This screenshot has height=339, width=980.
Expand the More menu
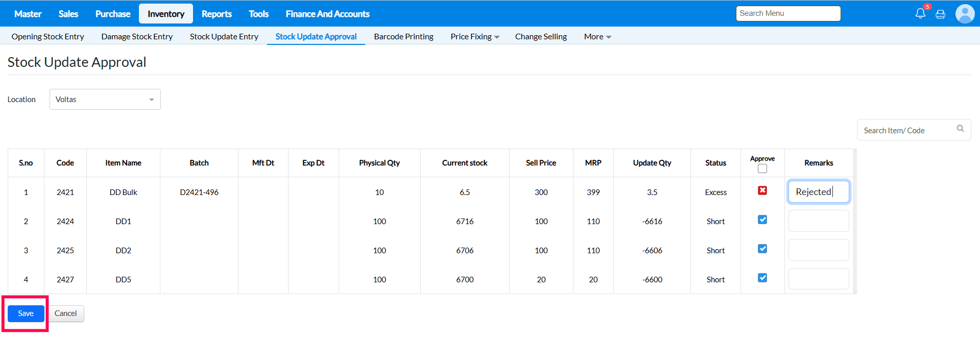597,37
